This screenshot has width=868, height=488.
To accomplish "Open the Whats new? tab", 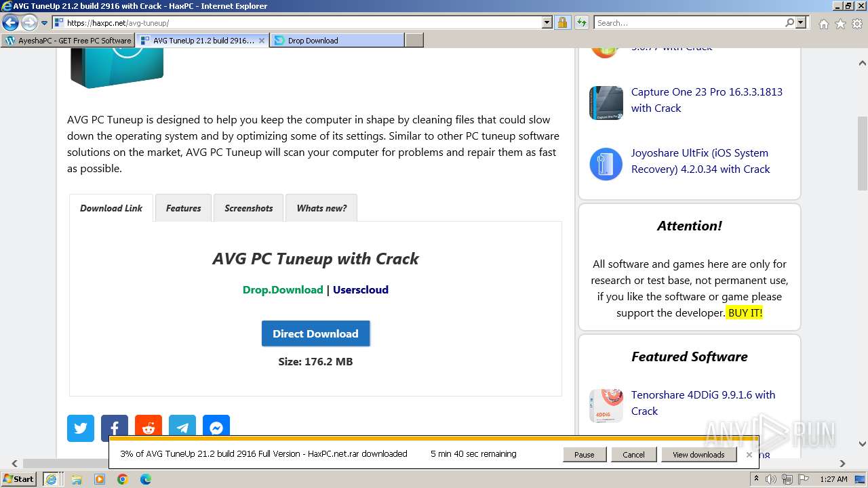I will point(321,208).
